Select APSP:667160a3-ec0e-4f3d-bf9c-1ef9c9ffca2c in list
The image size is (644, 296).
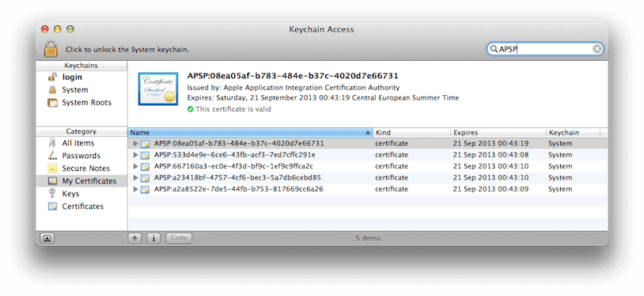[x=233, y=166]
